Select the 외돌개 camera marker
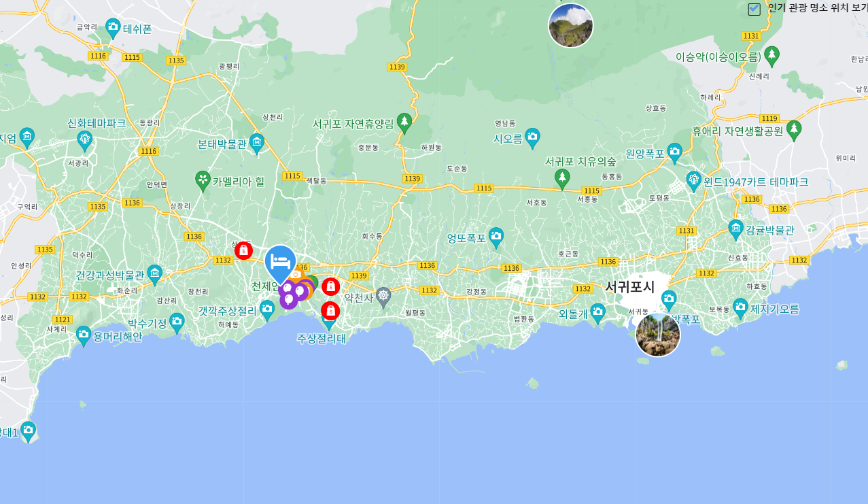The image size is (868, 504). point(597,313)
